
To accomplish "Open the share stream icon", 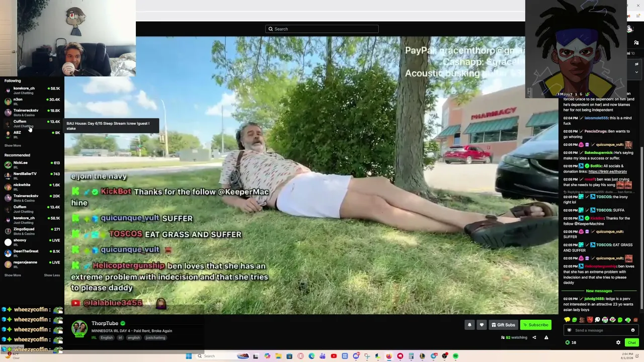I will click(x=534, y=337).
